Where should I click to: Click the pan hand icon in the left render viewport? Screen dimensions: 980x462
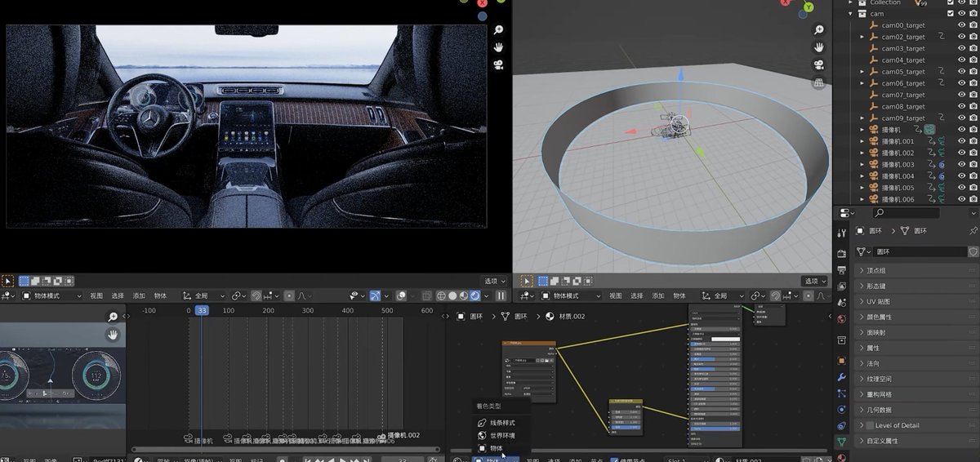[497, 47]
